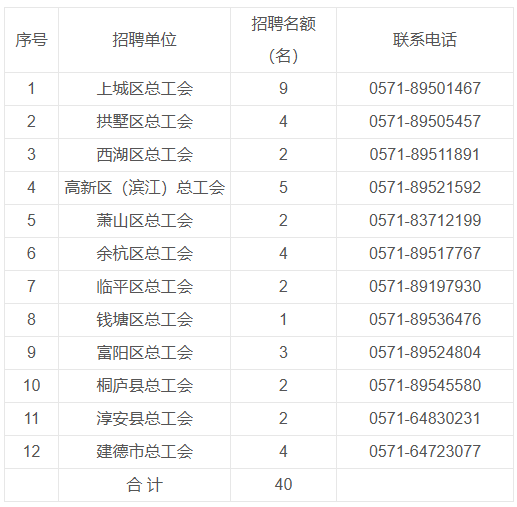Click phone number 0571-89511891
The image size is (517, 507).
425,154
